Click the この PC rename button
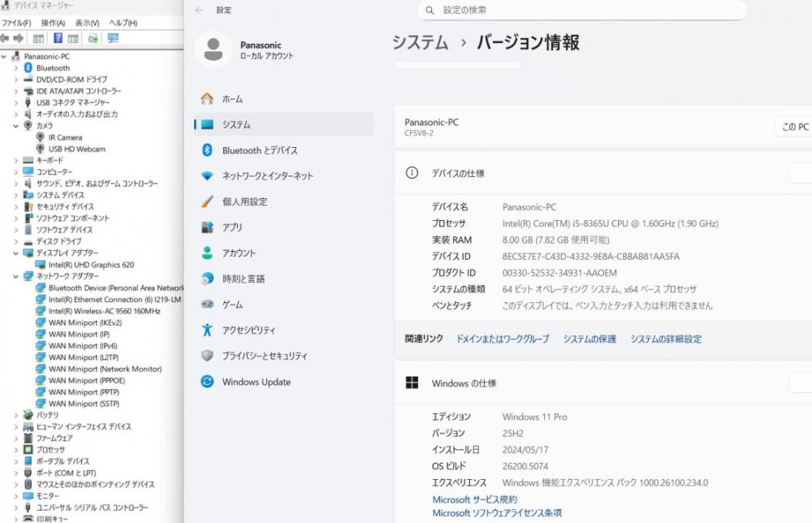812x523 pixels. tap(794, 127)
